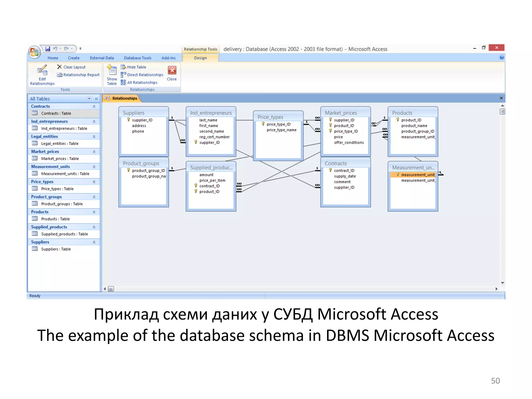Open Microsoft Access help
The height and width of the screenshot is (399, 532).
click(502, 57)
